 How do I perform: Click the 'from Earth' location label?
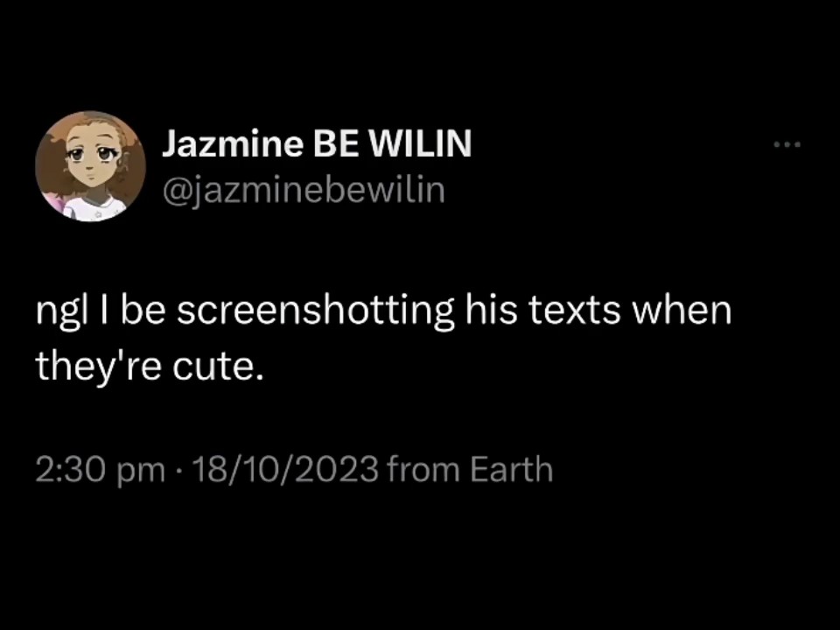[469, 469]
